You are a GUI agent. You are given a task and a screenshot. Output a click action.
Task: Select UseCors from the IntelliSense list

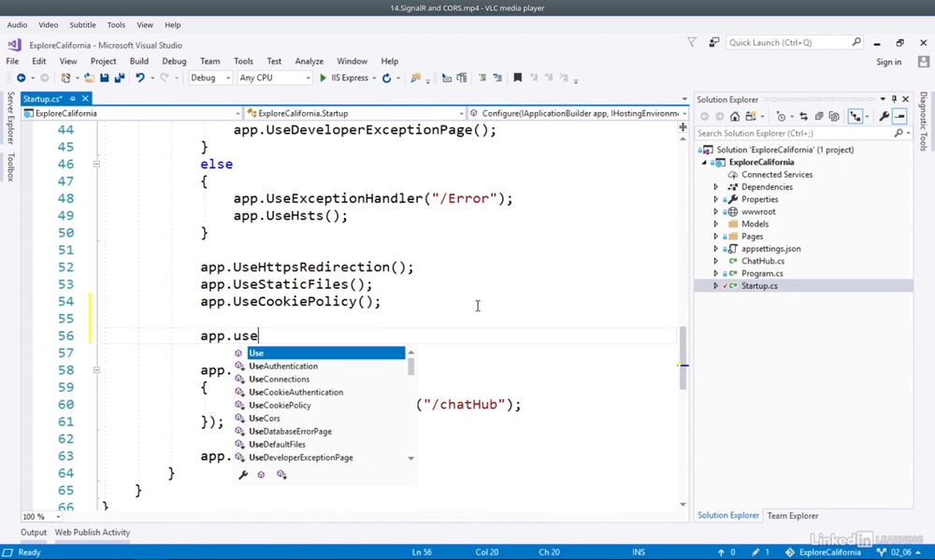pyautogui.click(x=265, y=419)
